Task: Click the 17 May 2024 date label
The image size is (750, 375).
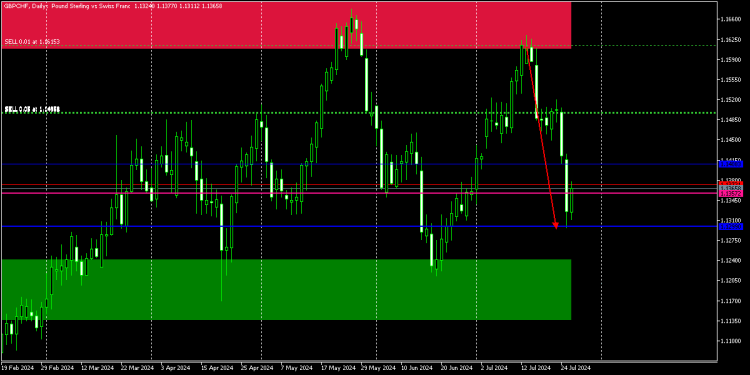Action: (x=337, y=367)
